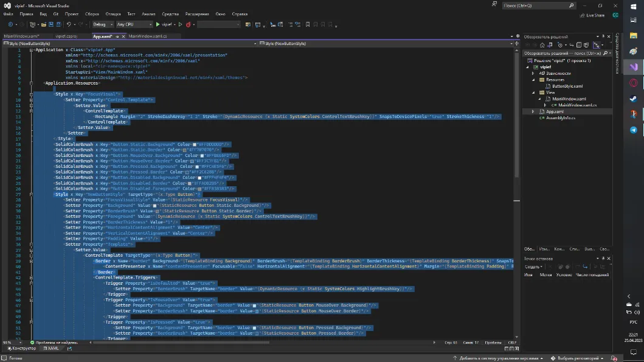Expand the App.xaml tree node
The height and width of the screenshot is (362, 644).
coord(533,111)
